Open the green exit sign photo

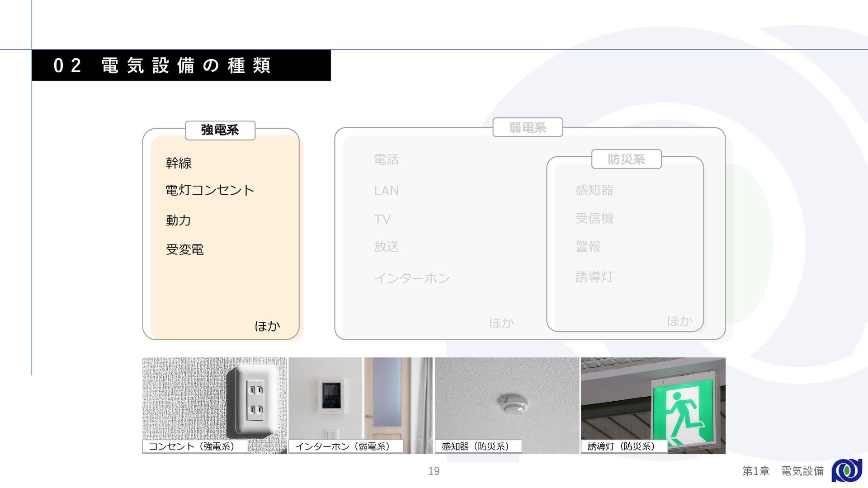point(653,406)
